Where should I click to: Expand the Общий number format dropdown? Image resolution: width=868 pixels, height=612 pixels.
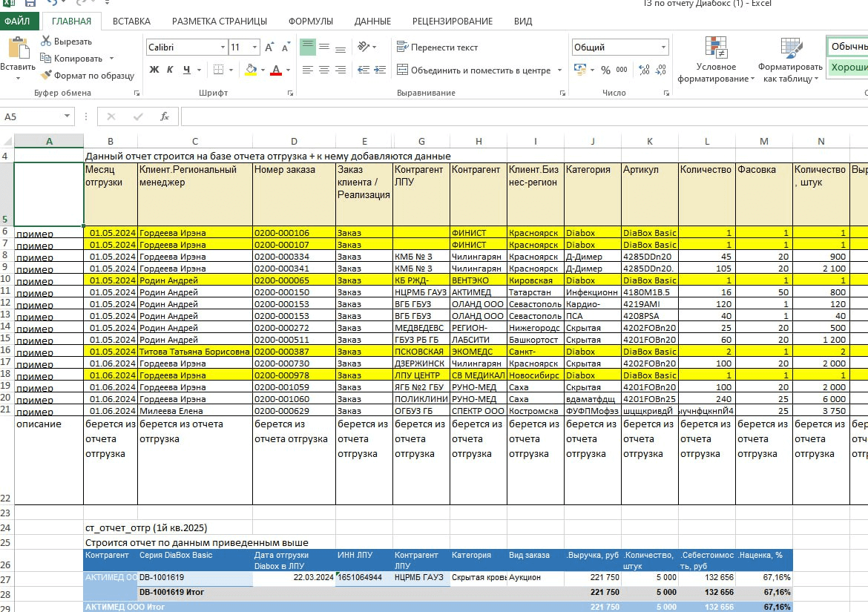pyautogui.click(x=663, y=47)
